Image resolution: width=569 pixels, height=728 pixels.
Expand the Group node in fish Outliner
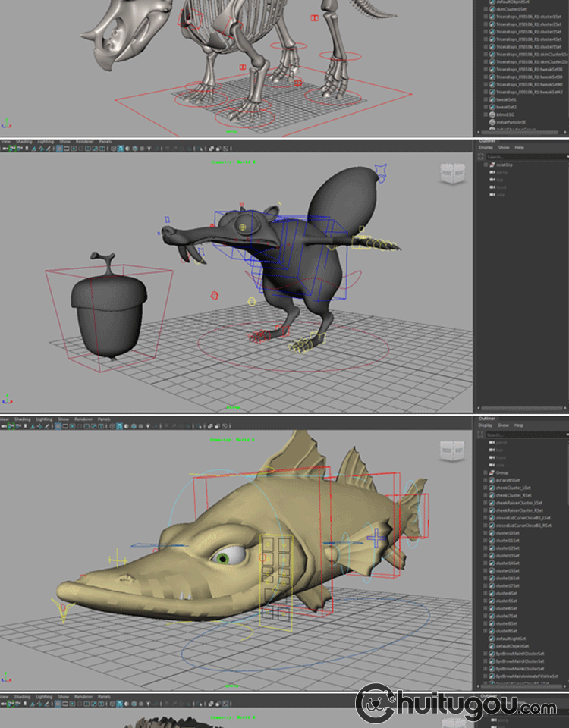[485, 472]
